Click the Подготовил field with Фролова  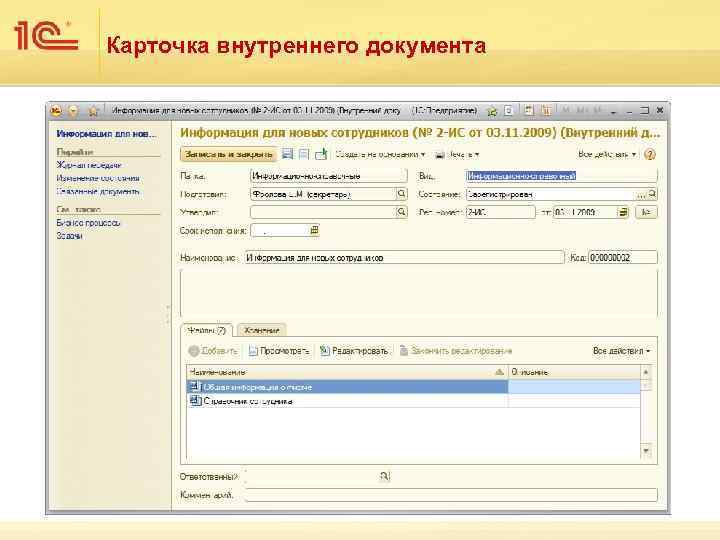[x=323, y=194]
